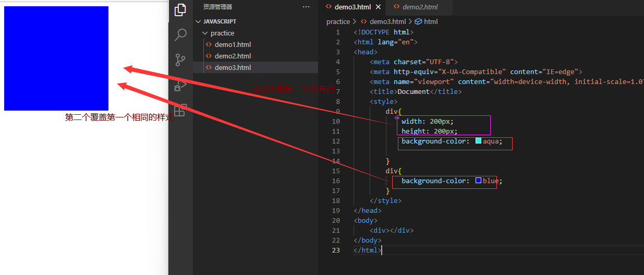Click the HTML icon on demo3.html tab
This screenshot has width=644, height=275.
pyautogui.click(x=328, y=7)
